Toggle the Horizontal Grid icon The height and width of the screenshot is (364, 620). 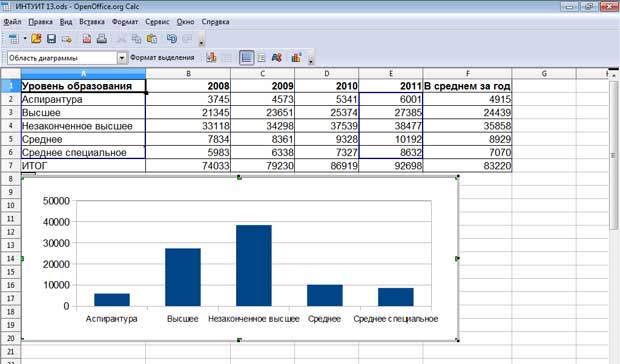(246, 58)
